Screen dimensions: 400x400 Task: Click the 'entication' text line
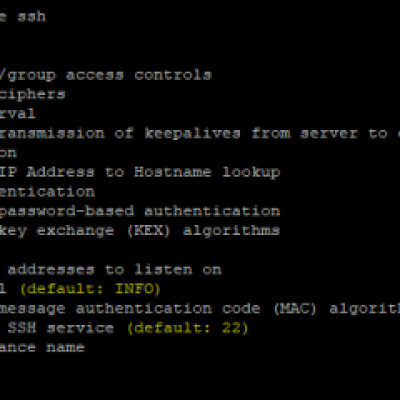(47, 192)
